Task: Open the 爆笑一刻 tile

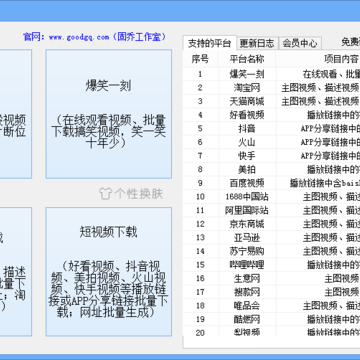Action: point(109,114)
